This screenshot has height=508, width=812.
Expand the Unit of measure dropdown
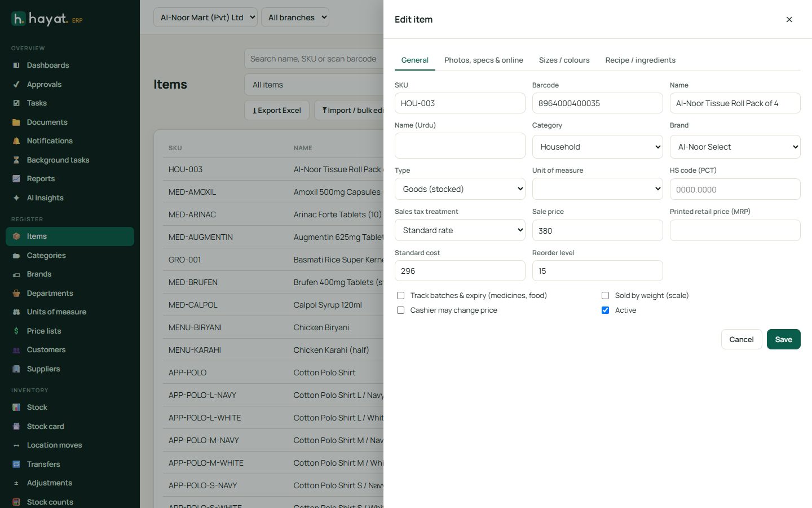coord(598,189)
